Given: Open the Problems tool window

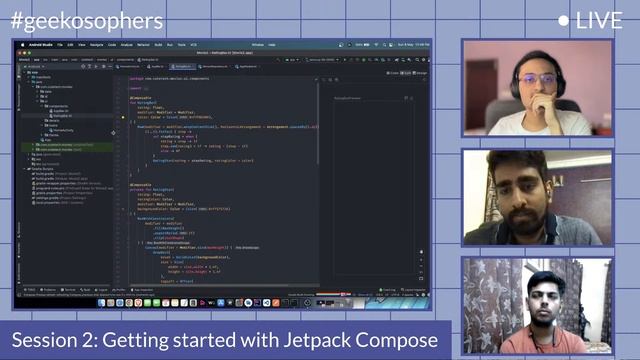Looking at the screenshot, I should 48,290.
